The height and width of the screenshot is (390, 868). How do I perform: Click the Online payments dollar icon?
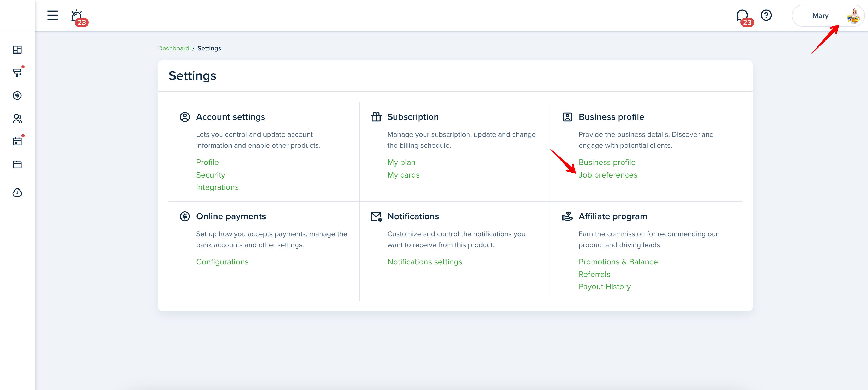click(x=185, y=216)
